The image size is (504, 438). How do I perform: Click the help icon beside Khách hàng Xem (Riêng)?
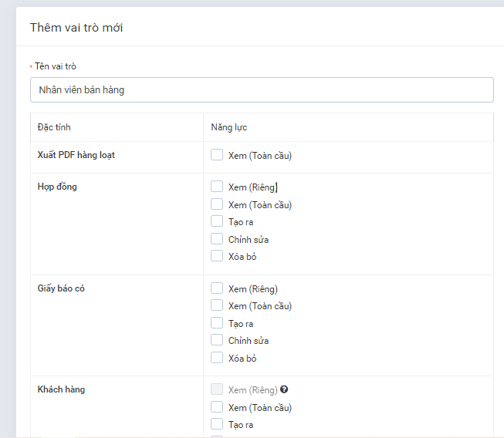pos(285,390)
